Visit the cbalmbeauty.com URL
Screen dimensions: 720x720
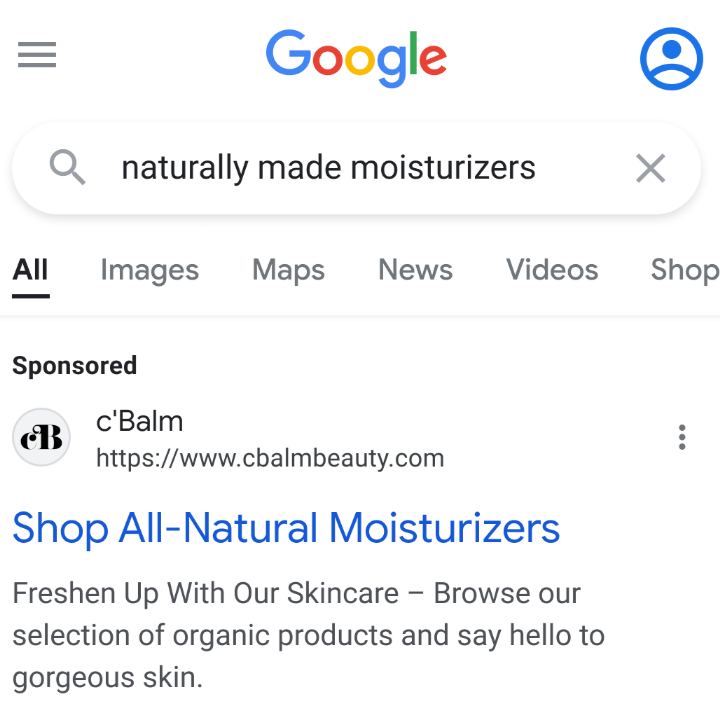(x=270, y=458)
